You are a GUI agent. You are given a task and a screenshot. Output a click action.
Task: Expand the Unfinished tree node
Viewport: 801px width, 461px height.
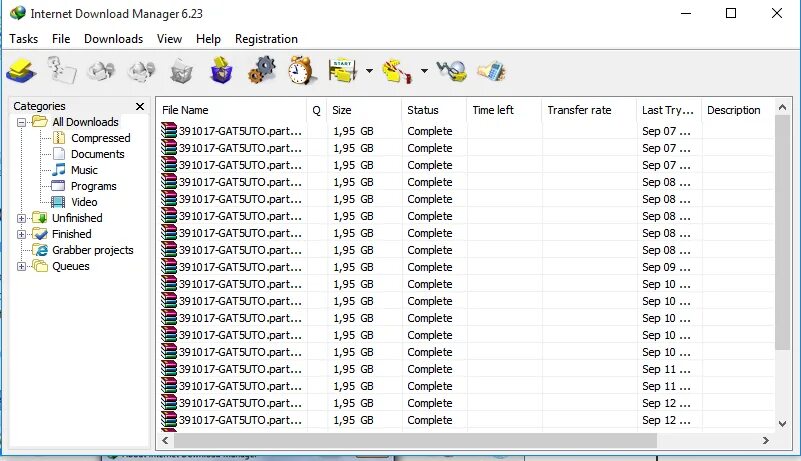(x=21, y=218)
